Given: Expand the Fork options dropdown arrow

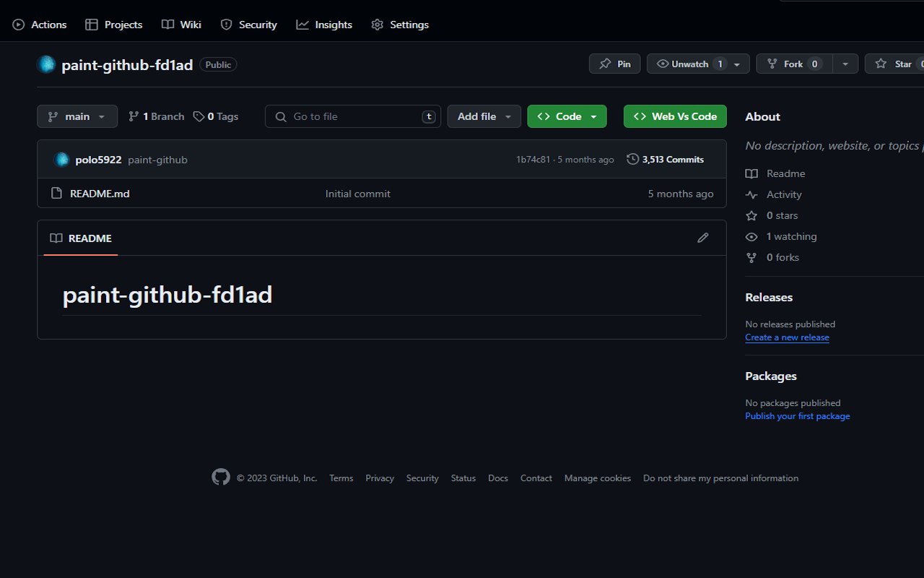Looking at the screenshot, I should [845, 64].
